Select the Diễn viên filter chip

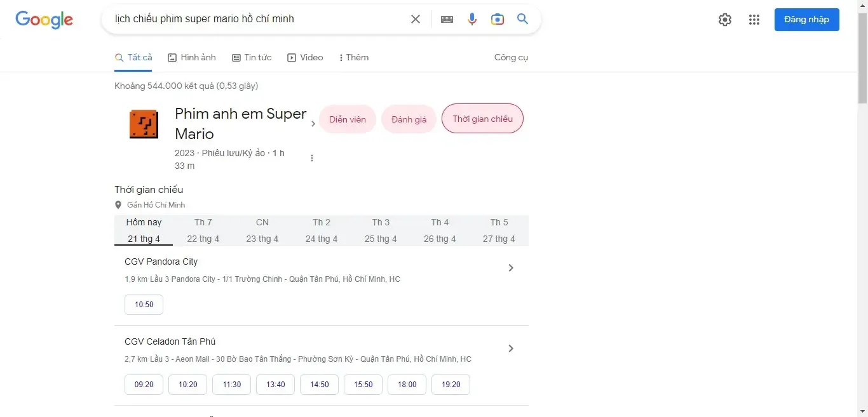coord(348,119)
